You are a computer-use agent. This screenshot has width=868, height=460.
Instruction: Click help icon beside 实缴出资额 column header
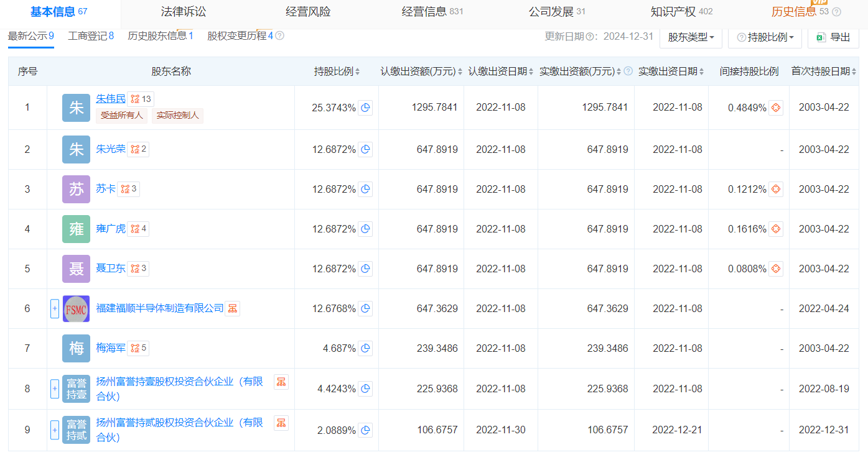(x=628, y=71)
